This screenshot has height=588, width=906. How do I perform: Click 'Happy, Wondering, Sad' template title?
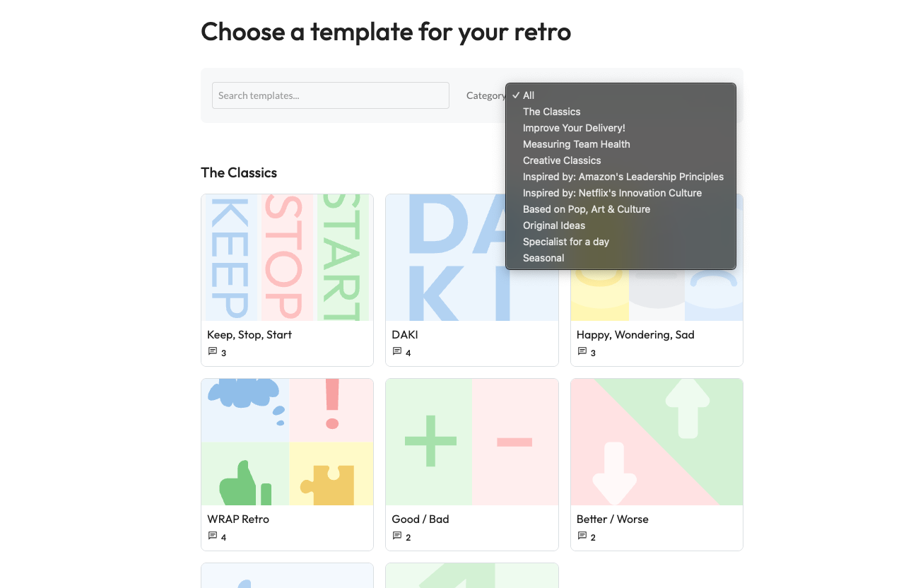pos(635,334)
